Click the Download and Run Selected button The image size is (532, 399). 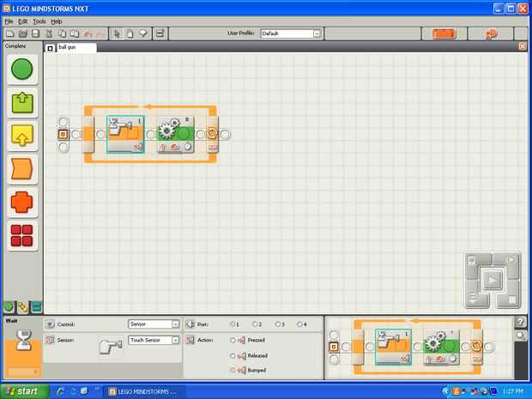click(511, 260)
